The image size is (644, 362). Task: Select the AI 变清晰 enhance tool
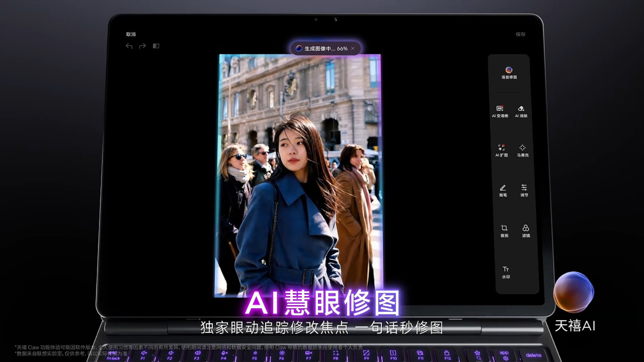500,111
